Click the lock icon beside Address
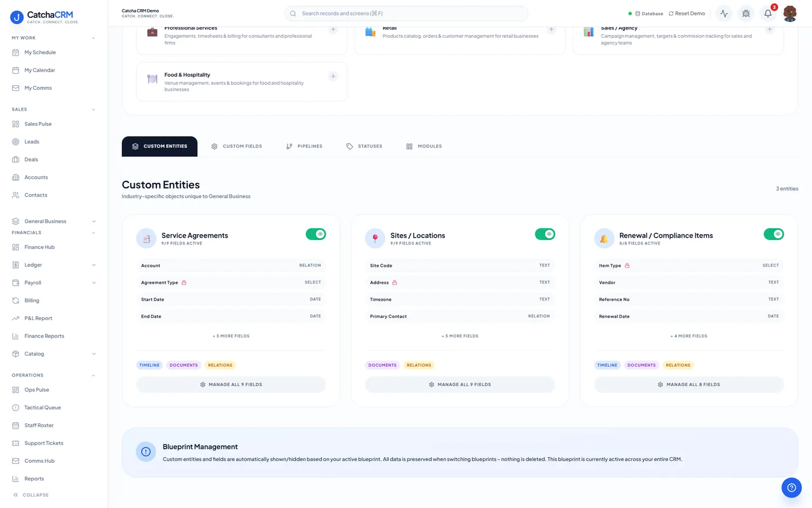This screenshot has width=812, height=508. tap(395, 282)
